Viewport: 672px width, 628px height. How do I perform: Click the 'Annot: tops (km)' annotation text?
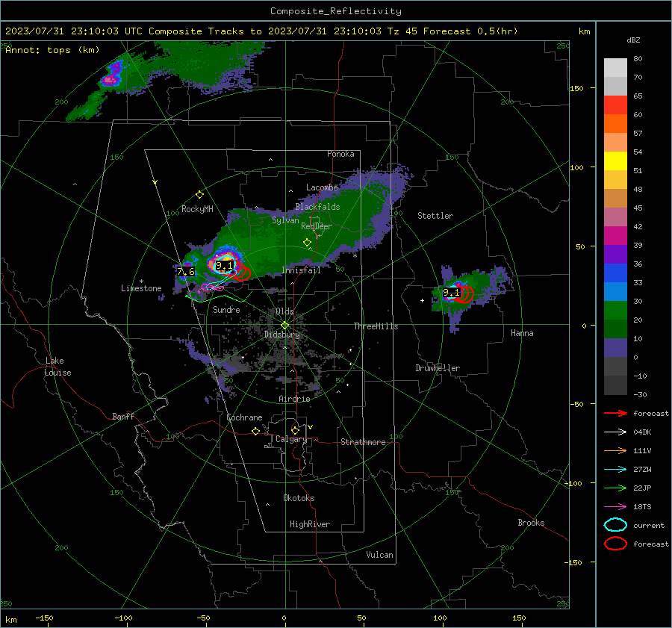(52, 50)
